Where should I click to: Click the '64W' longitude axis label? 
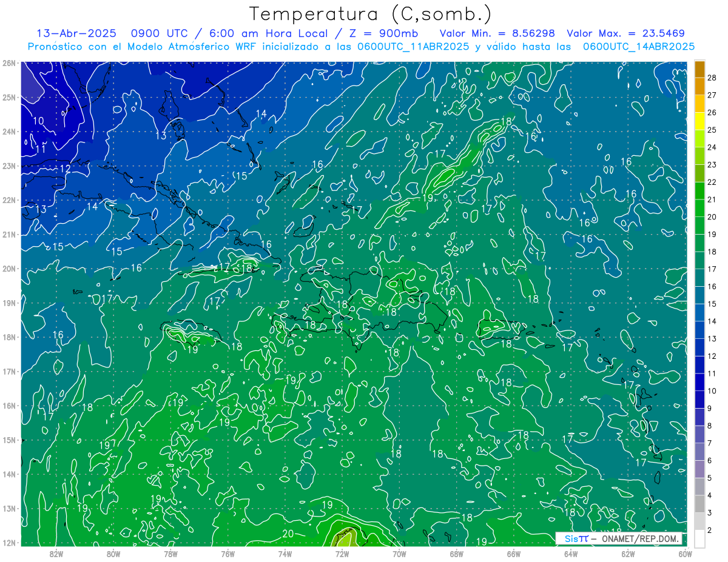pos(570,554)
